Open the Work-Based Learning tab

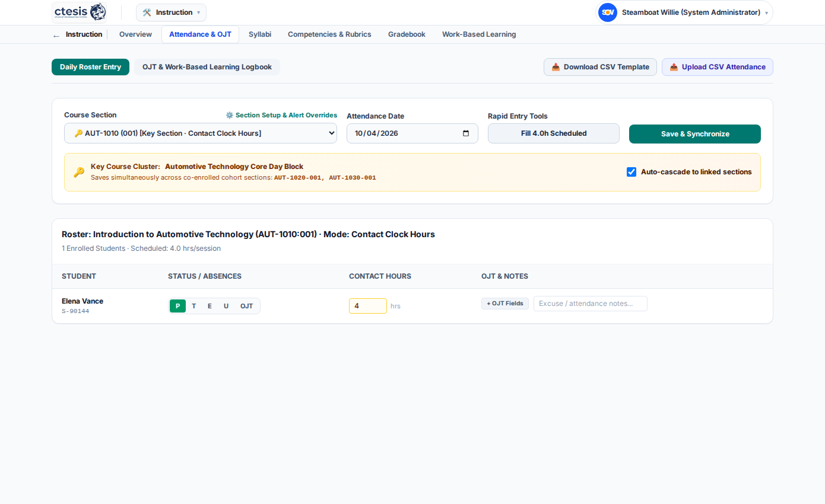click(479, 34)
